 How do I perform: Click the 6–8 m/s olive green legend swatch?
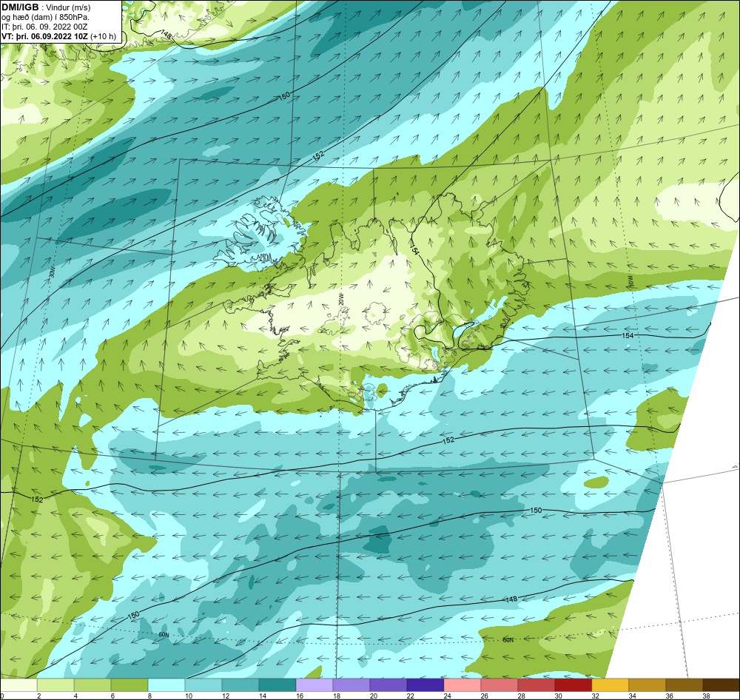[x=129, y=685]
